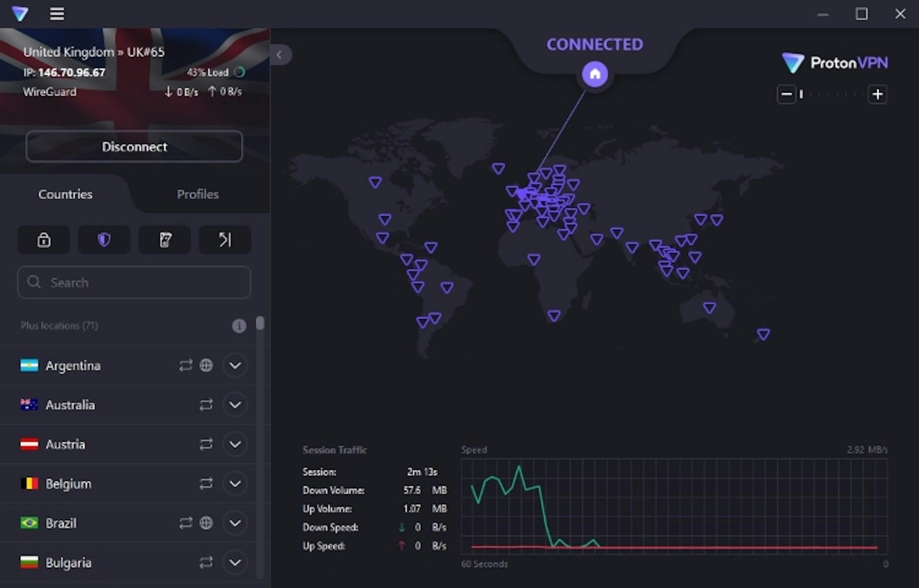Switch to the Profiles tab
The height and width of the screenshot is (588, 919).
[x=197, y=194]
